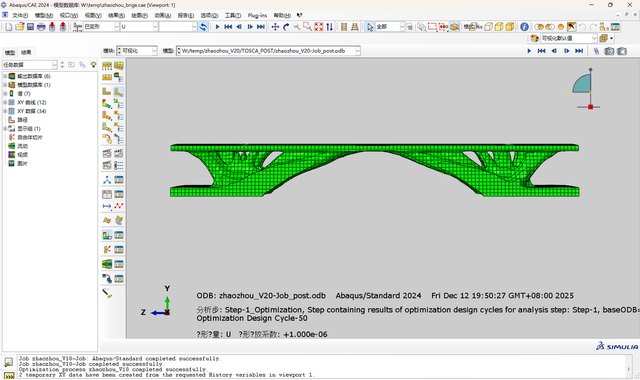Switch to the 模型 tab
640x380 pixels.
click(10, 52)
